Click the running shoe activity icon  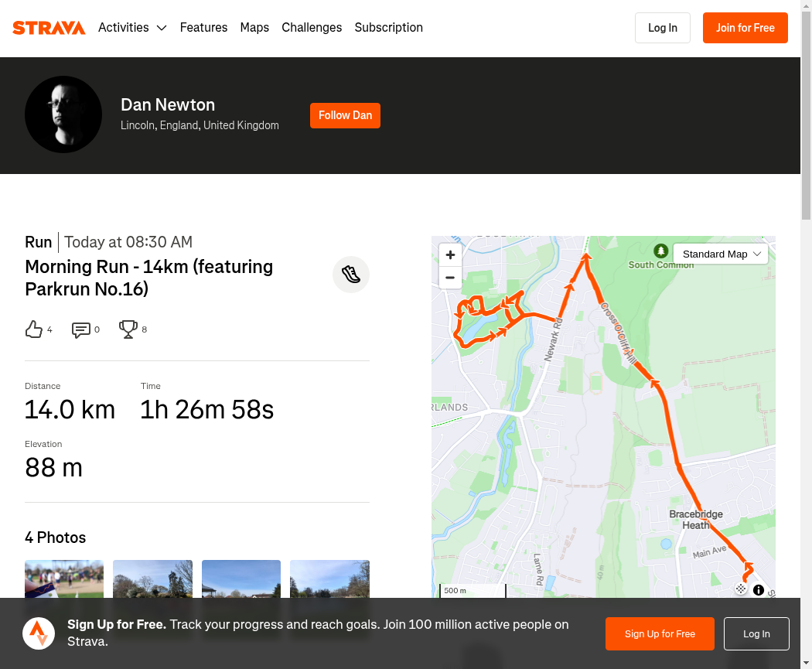351,275
